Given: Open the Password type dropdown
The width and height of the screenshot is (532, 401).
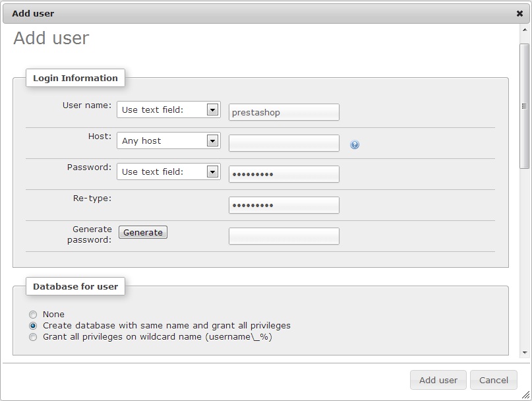Looking at the screenshot, I should point(169,171).
